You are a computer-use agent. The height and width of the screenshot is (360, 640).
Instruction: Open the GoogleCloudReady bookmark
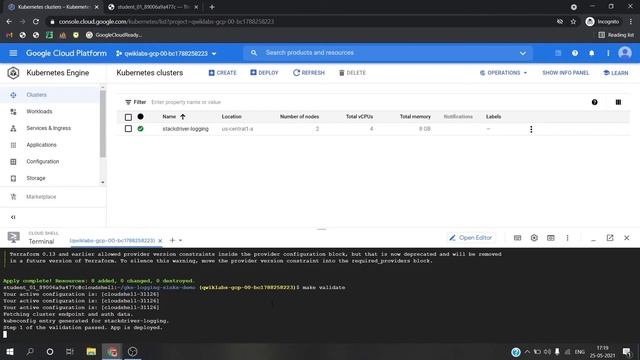pyautogui.click(x=114, y=35)
